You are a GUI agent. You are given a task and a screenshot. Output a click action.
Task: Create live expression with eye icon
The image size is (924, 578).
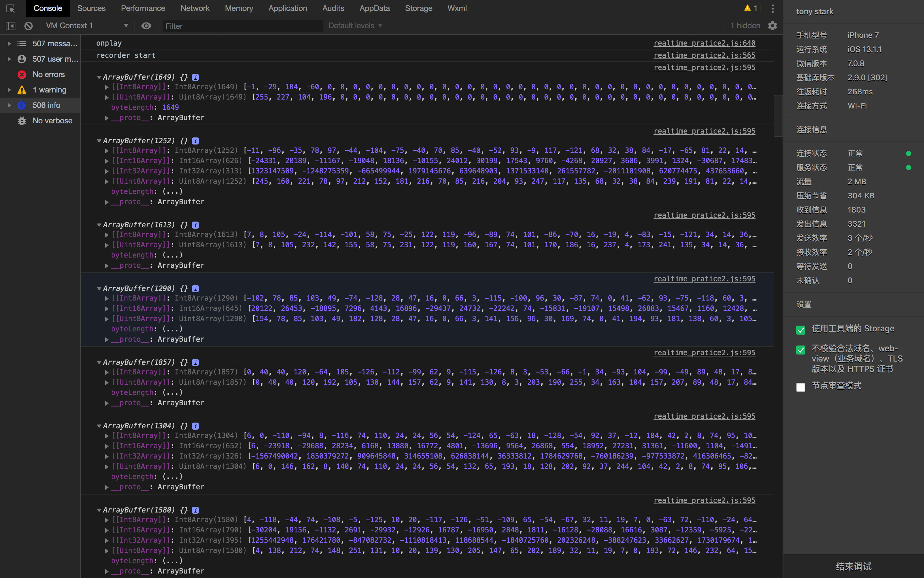tap(146, 26)
